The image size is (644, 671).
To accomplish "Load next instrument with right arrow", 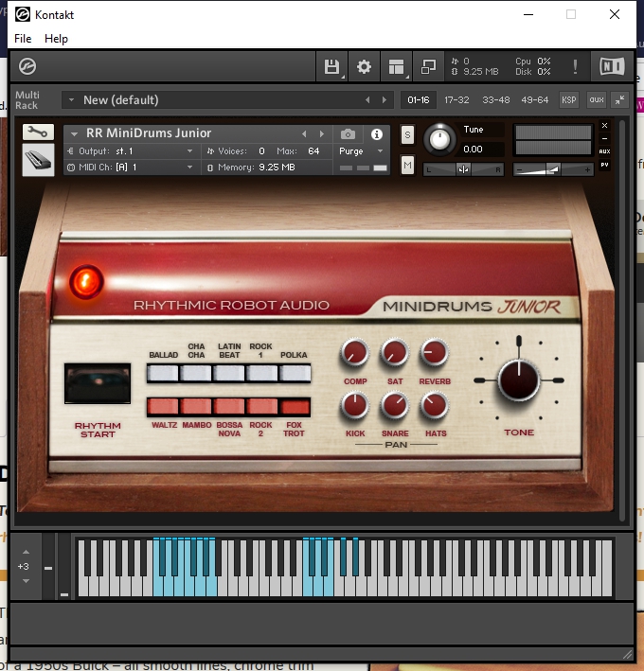I will click(x=322, y=134).
